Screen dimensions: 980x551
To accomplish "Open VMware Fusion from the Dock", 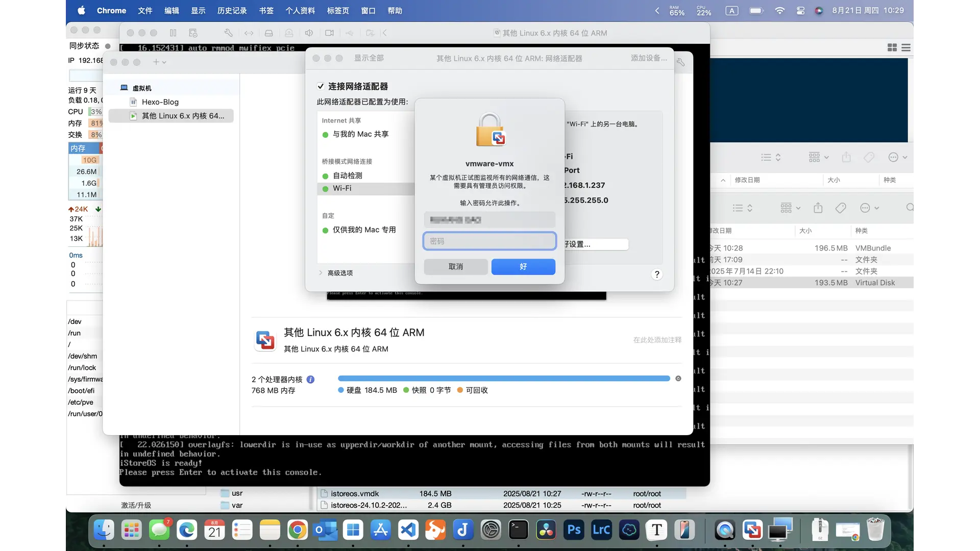I will [x=752, y=531].
